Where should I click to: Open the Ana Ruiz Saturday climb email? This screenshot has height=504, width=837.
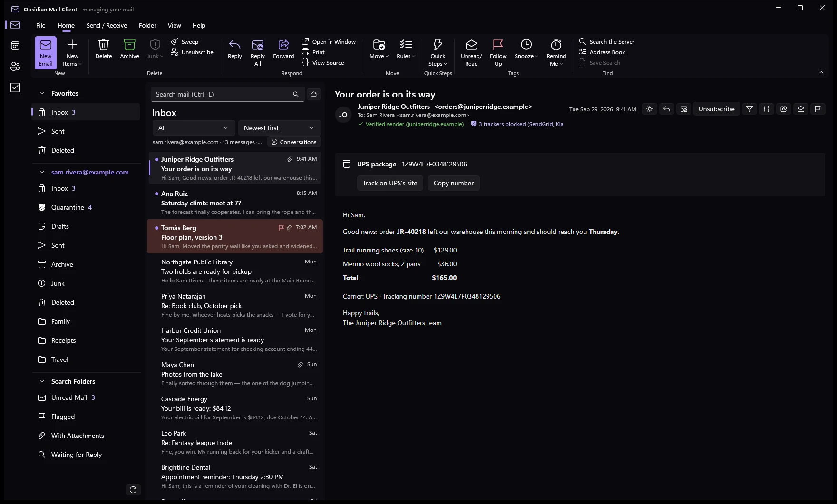click(x=235, y=202)
